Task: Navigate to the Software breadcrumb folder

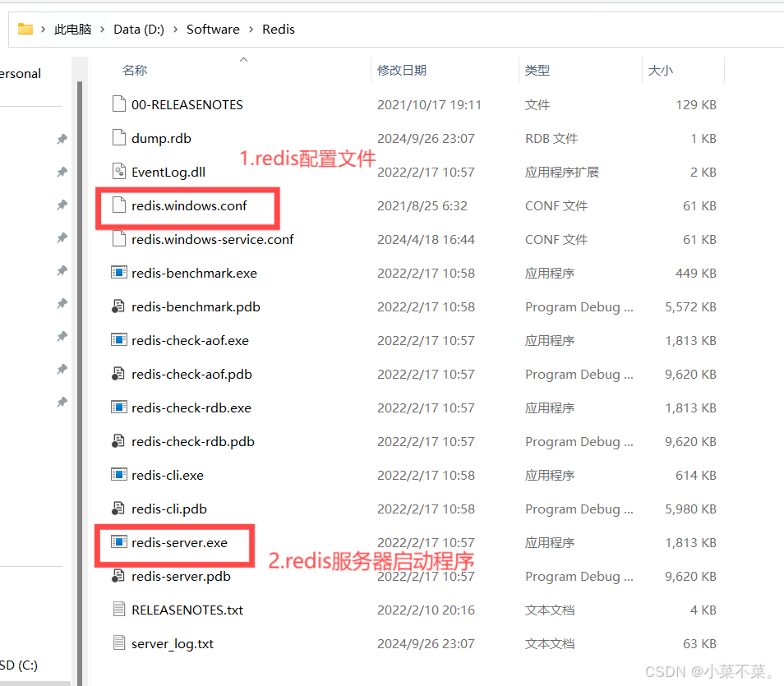Action: (213, 30)
